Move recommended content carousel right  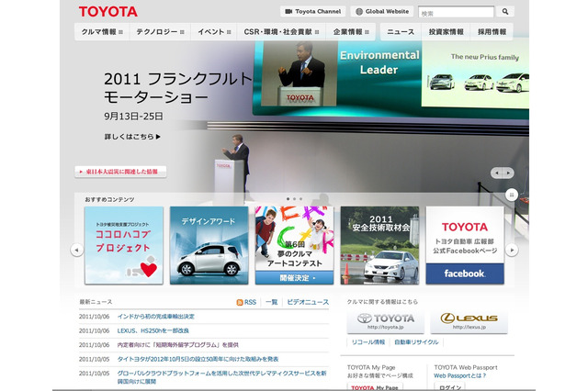point(512,250)
